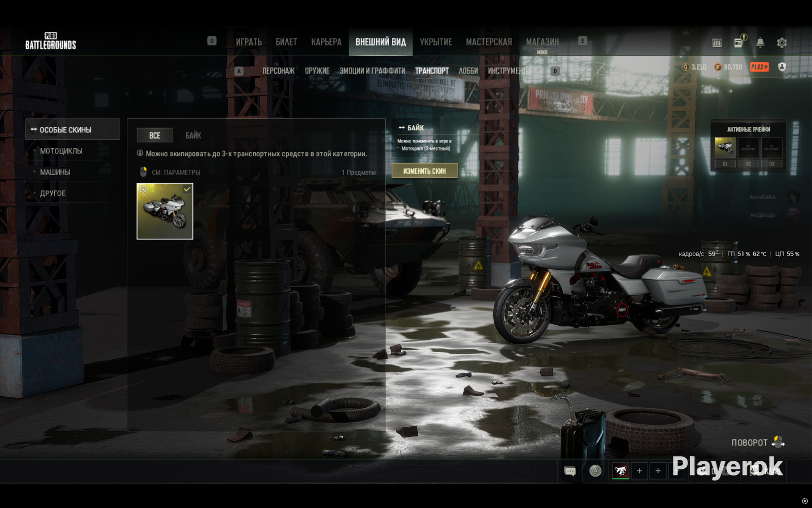Click the 02 slot label

click(749, 164)
